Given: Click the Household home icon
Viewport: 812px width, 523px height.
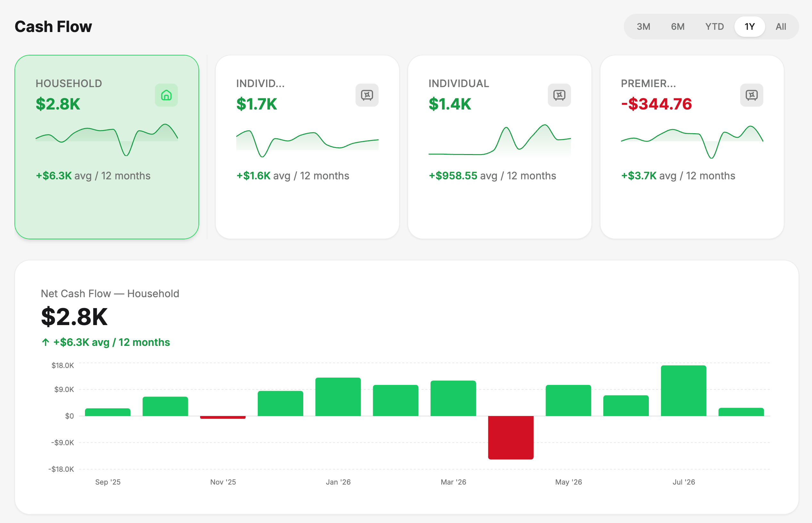Looking at the screenshot, I should (166, 95).
